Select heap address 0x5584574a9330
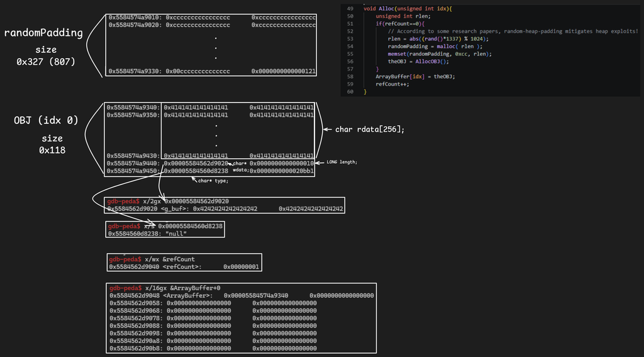This screenshot has width=644, height=357. pos(136,72)
